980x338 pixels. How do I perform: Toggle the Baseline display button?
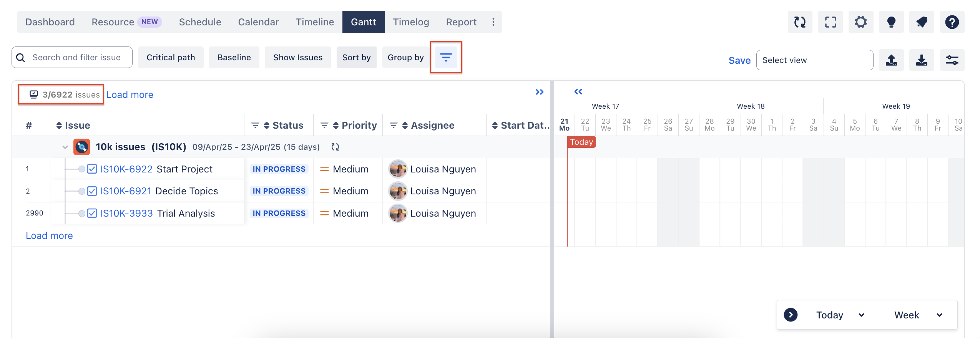[234, 58]
